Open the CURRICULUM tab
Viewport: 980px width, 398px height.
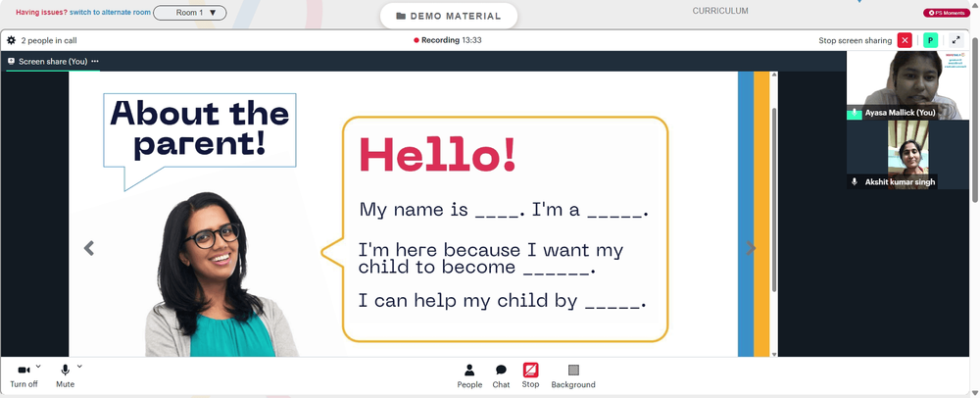pos(720,11)
